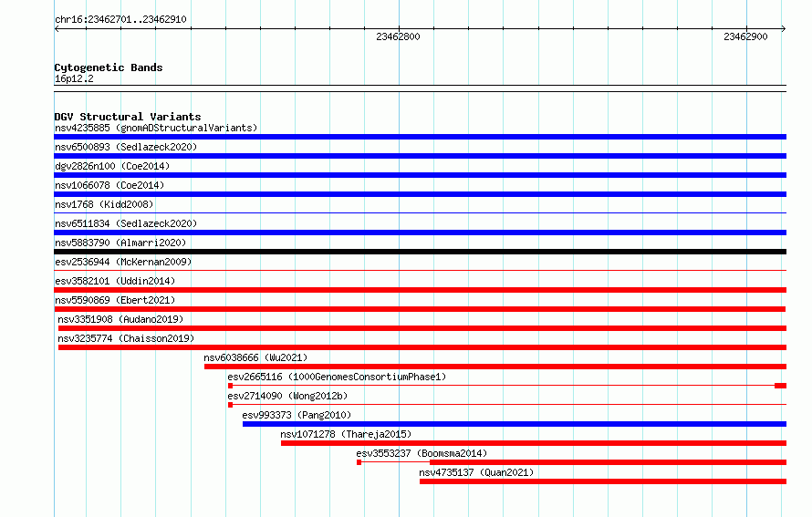
Task: Click the blue bar for esv993373
Action: click(x=515, y=424)
